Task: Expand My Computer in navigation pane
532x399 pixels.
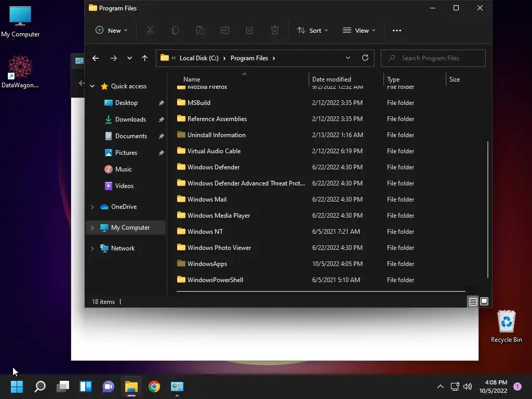Action: 92,228
